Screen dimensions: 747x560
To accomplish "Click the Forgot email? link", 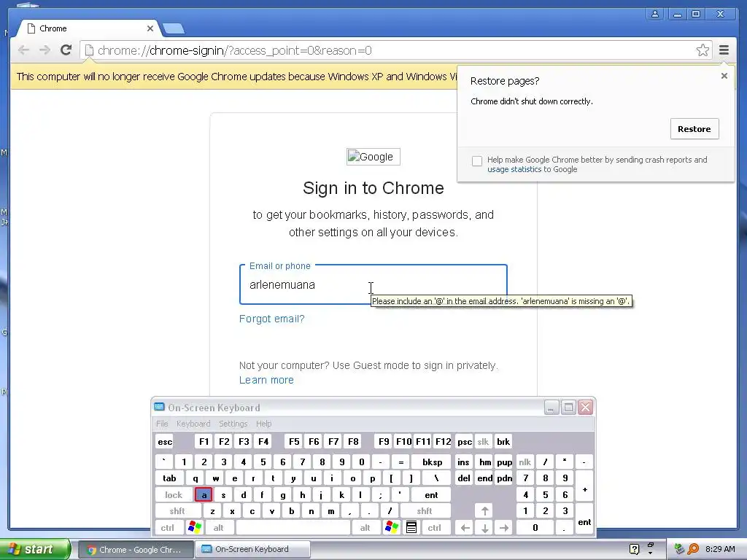I will pos(271,319).
